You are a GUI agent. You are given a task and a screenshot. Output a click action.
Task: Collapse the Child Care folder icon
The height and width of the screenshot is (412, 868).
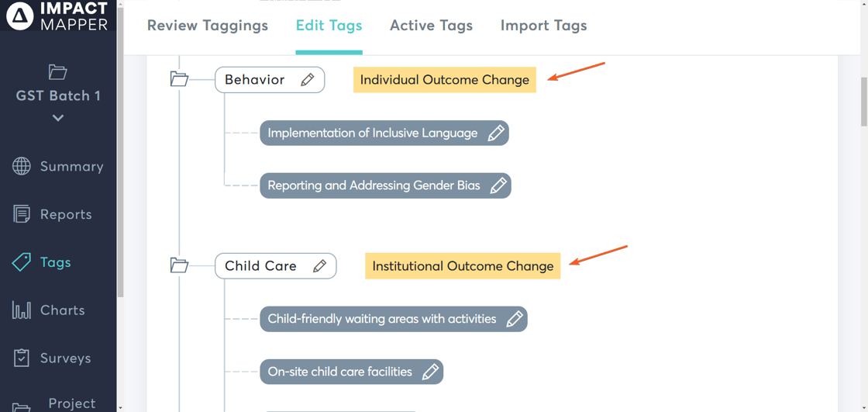(179, 265)
